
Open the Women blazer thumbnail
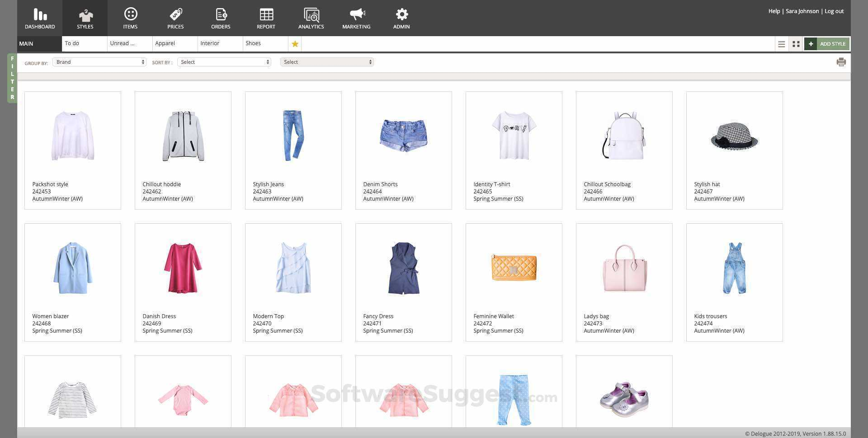click(x=73, y=268)
